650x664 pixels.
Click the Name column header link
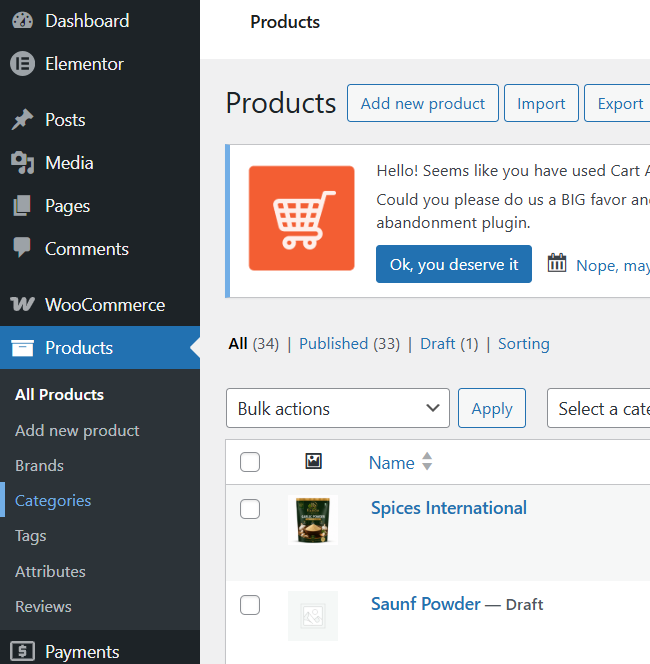click(392, 462)
